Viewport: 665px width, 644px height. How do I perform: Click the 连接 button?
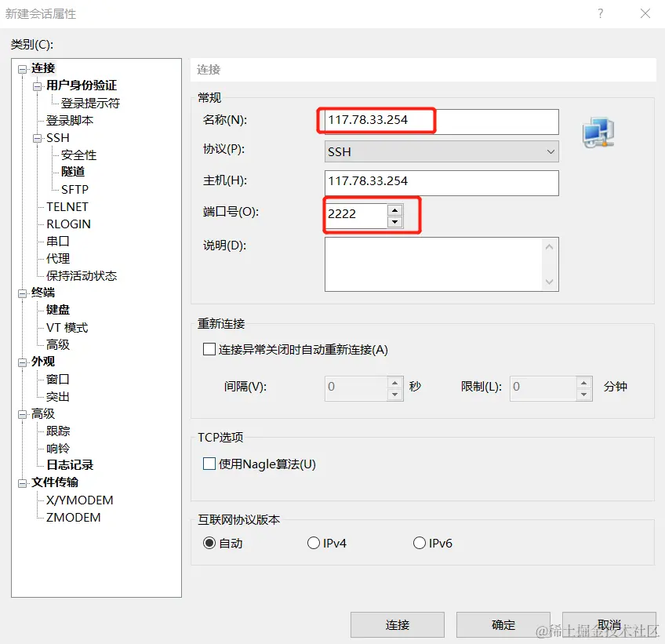pyautogui.click(x=398, y=624)
